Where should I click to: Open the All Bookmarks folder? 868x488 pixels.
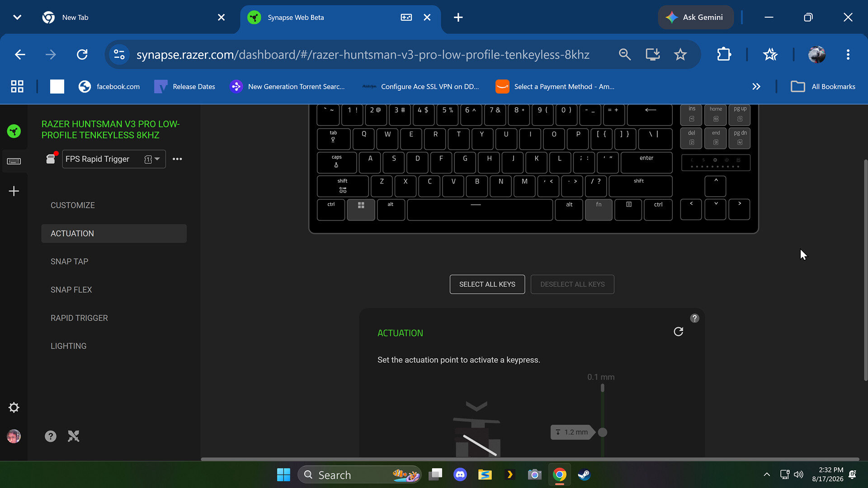[x=823, y=86]
